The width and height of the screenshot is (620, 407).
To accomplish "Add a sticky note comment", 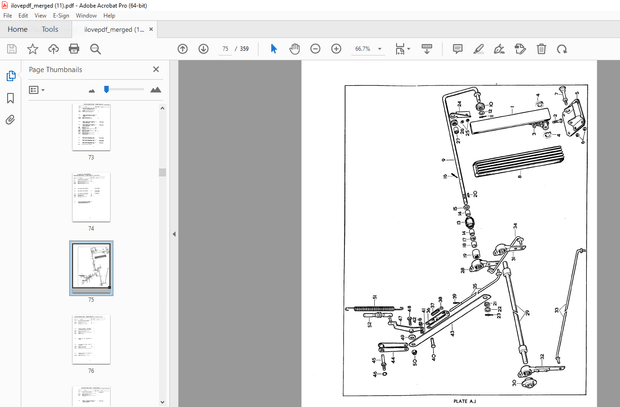I will [x=457, y=49].
